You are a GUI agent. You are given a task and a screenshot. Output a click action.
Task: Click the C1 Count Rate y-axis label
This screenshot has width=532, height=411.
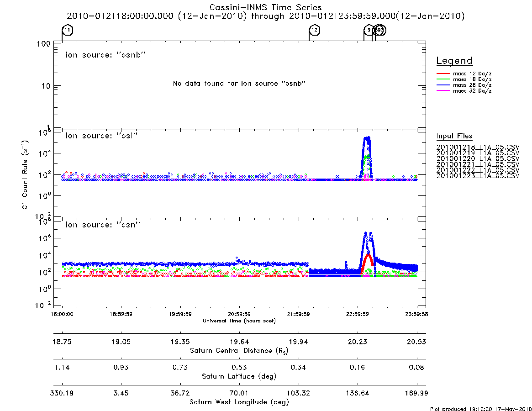[25, 175]
